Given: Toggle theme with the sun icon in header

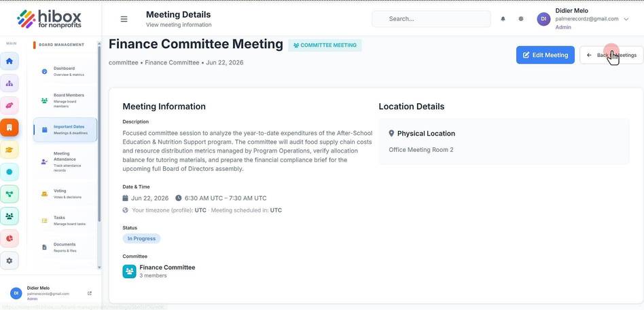Looking at the screenshot, I should 521,19.
